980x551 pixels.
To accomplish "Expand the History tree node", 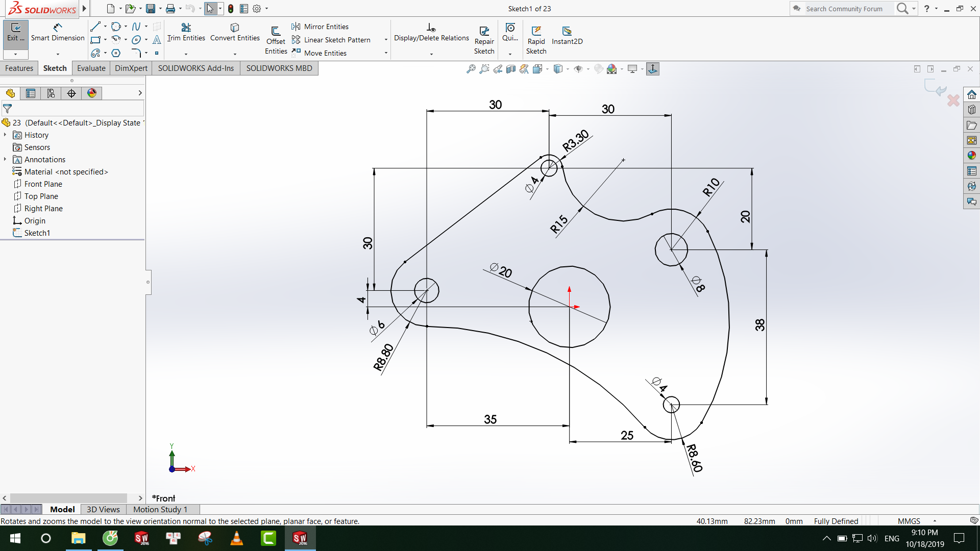I will click(5, 135).
